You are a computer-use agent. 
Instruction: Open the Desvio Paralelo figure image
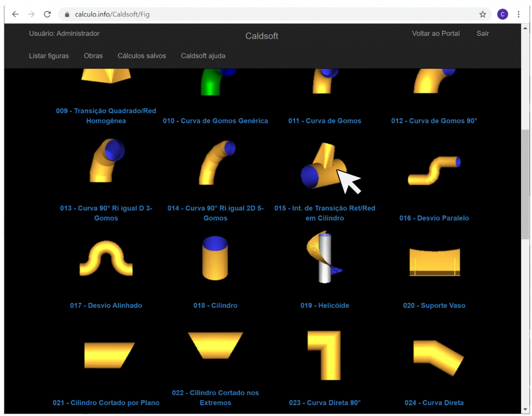[x=434, y=170]
